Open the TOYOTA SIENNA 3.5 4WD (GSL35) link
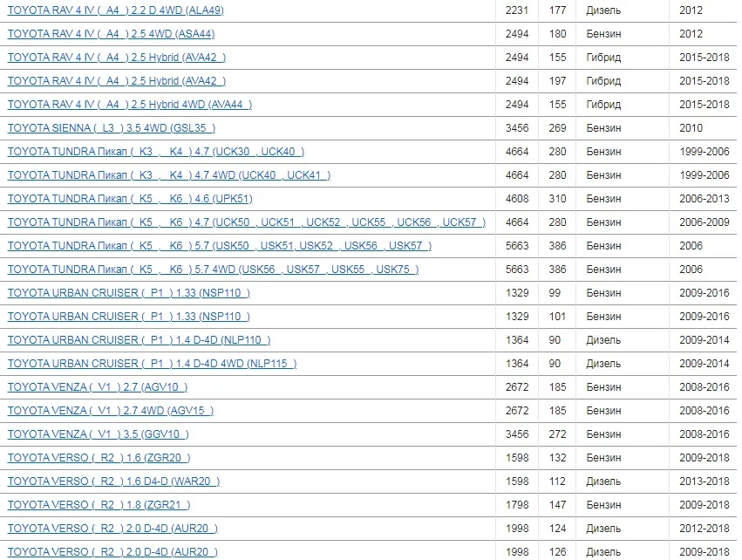 112,128
